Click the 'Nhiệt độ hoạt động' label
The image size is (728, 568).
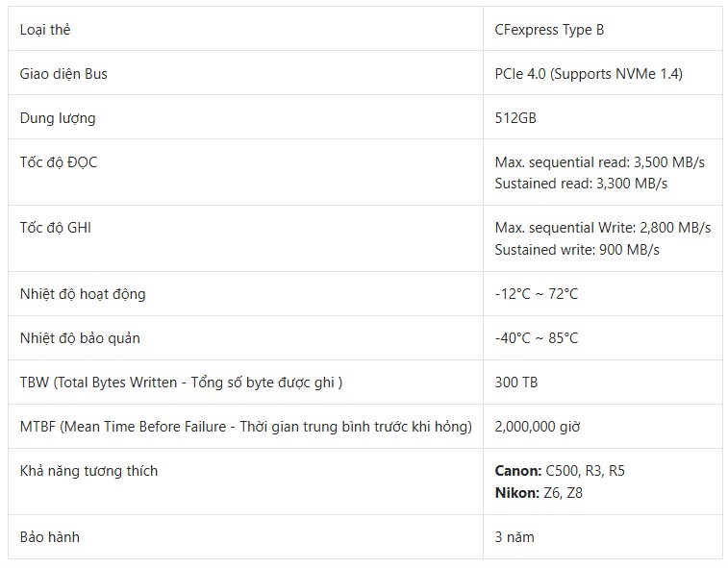pos(83,294)
